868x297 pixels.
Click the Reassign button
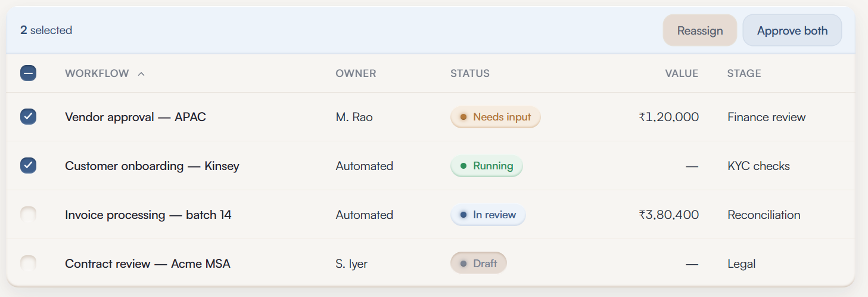[x=700, y=30]
